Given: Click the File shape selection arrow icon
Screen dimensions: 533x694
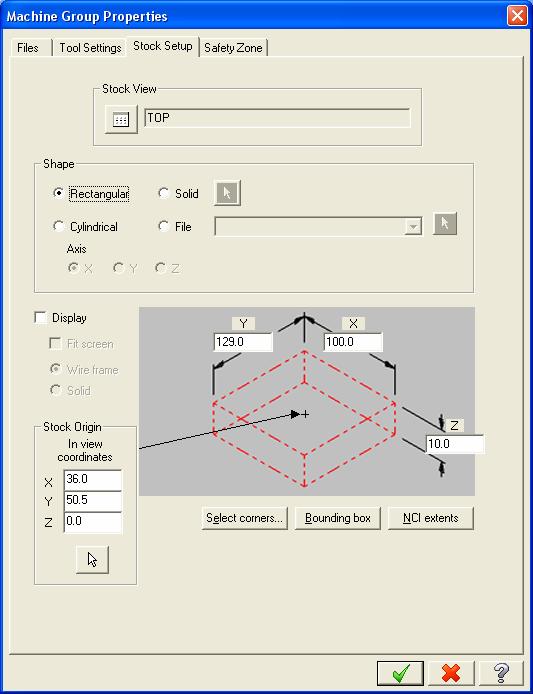Looking at the screenshot, I should (x=444, y=224).
